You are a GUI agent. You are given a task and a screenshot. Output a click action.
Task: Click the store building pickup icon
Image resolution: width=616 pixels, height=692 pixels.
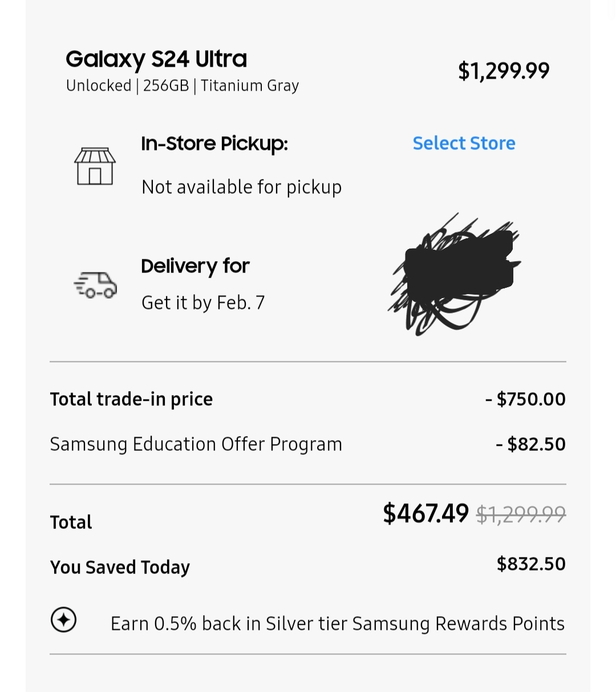click(95, 166)
